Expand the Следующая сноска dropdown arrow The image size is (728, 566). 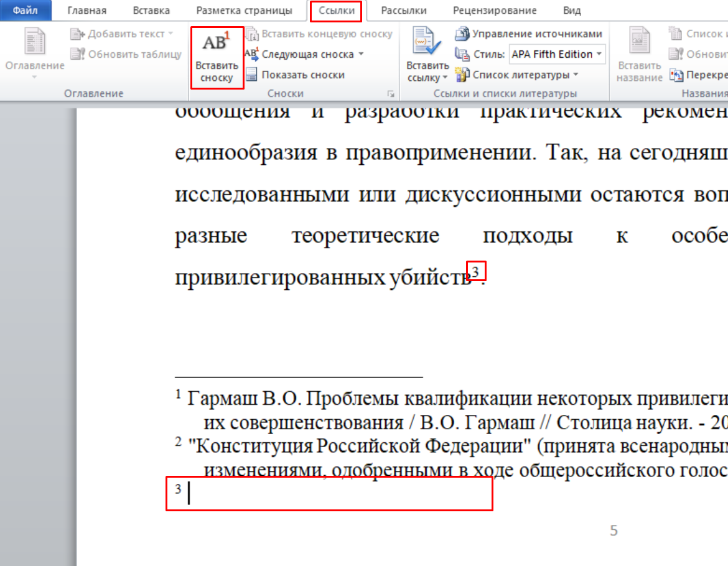click(362, 54)
